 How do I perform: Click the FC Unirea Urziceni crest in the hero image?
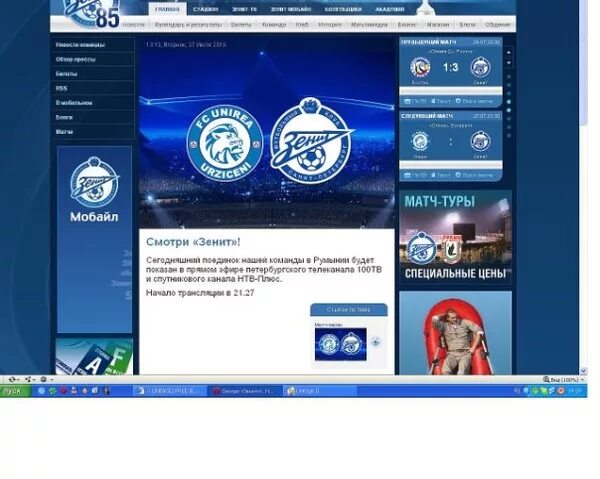225,142
